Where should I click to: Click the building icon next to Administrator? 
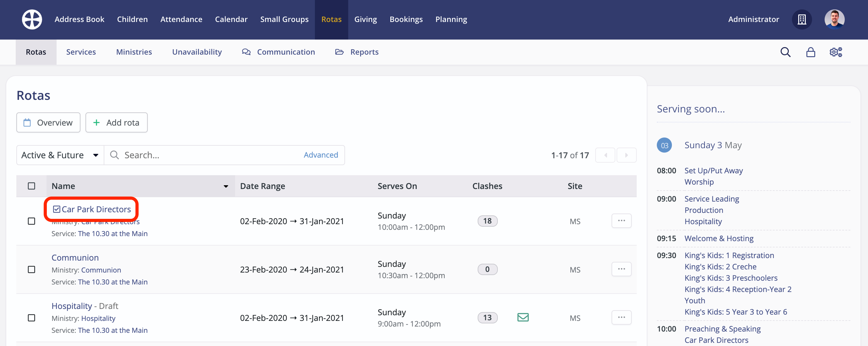[802, 19]
